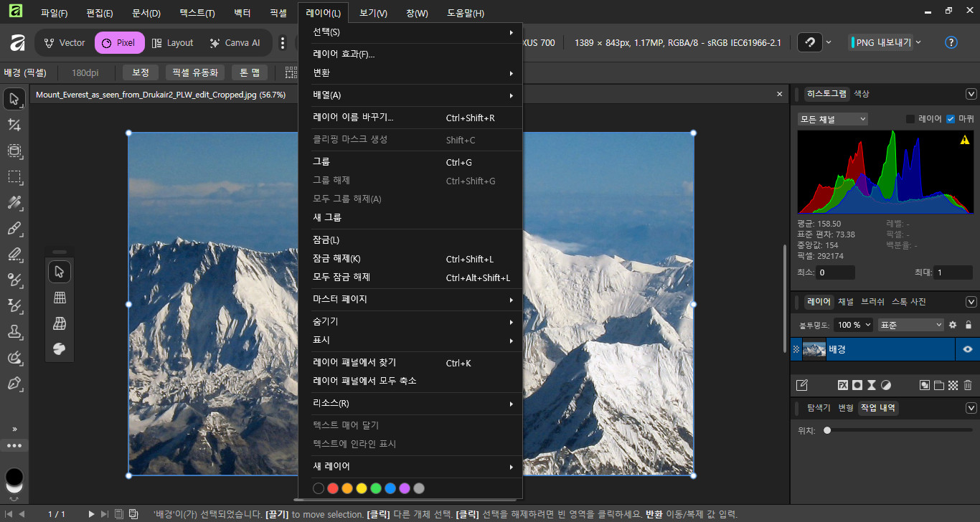Choose 그룹 in layer menu
The height and width of the screenshot is (522, 980).
click(410, 163)
